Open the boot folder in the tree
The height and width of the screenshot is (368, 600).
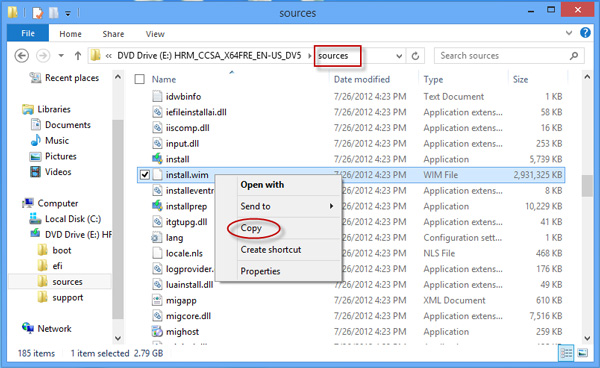62,251
